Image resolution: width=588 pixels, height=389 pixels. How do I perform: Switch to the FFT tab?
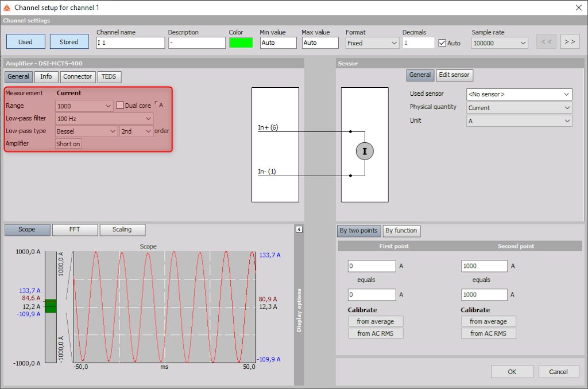point(75,229)
